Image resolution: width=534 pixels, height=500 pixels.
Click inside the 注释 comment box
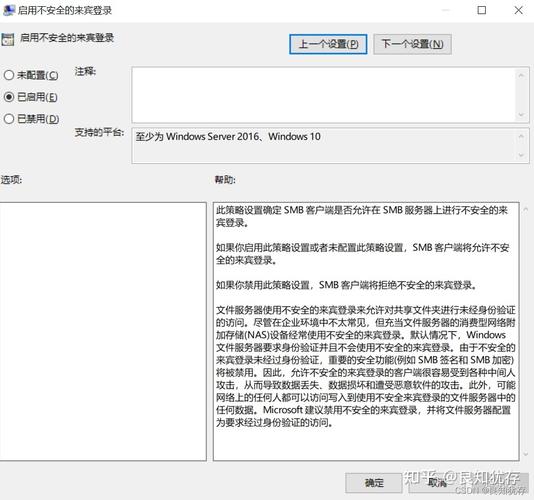click(x=324, y=95)
